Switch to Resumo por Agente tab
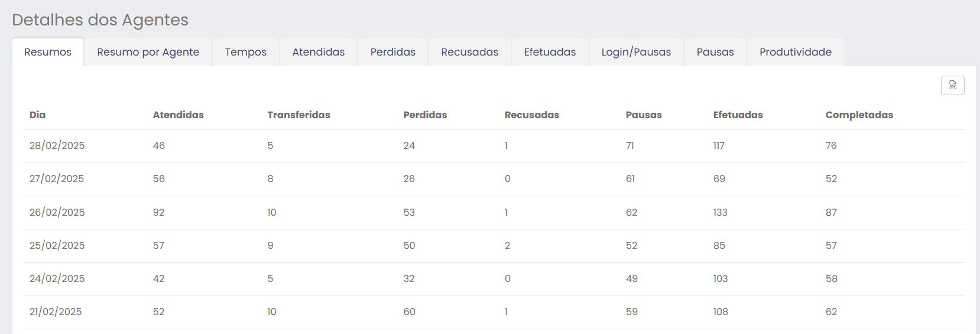This screenshot has height=334, width=980. point(148,52)
